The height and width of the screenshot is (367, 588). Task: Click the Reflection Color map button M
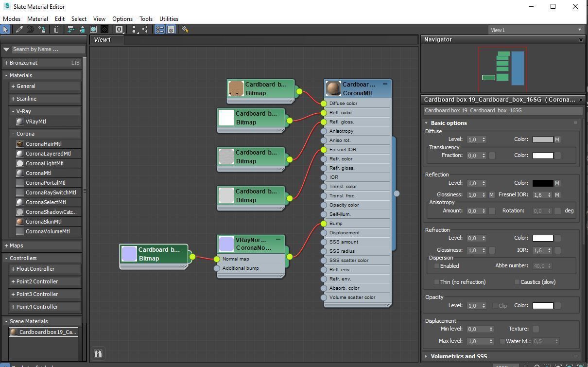click(x=557, y=183)
